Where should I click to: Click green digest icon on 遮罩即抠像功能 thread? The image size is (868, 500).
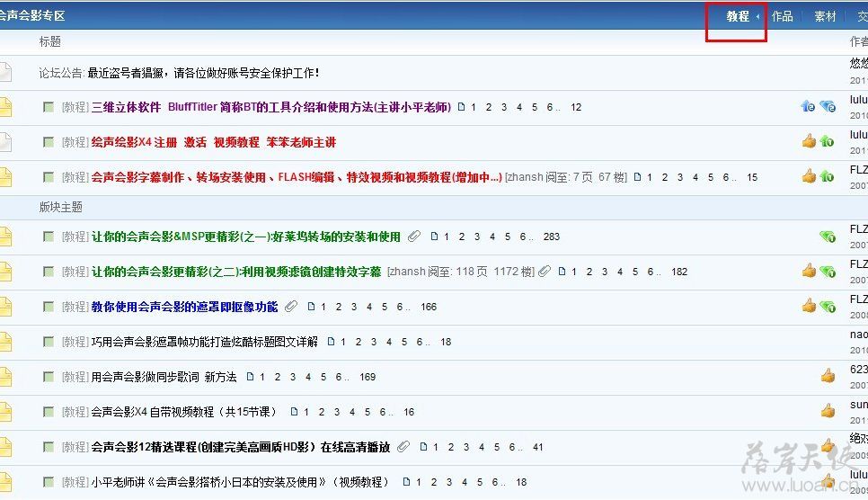click(x=828, y=307)
